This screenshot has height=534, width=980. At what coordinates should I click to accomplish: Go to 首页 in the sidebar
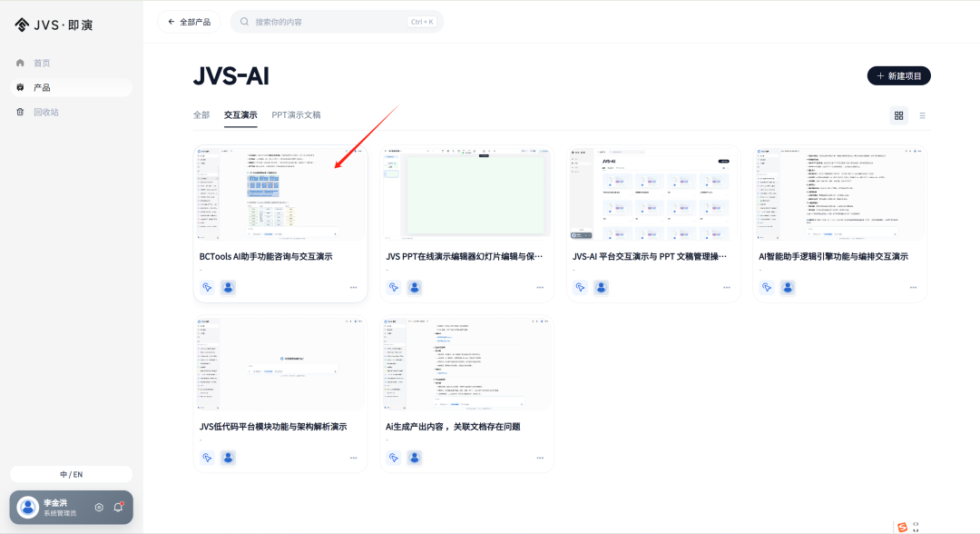[72, 64]
